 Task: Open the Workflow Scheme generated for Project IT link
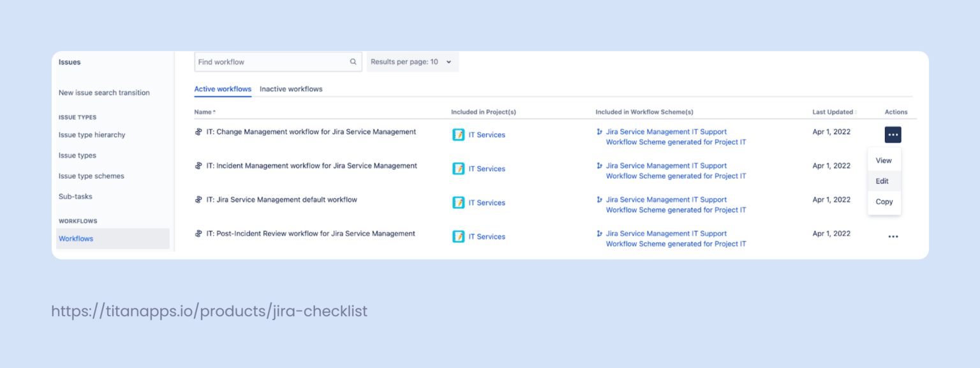point(676,142)
